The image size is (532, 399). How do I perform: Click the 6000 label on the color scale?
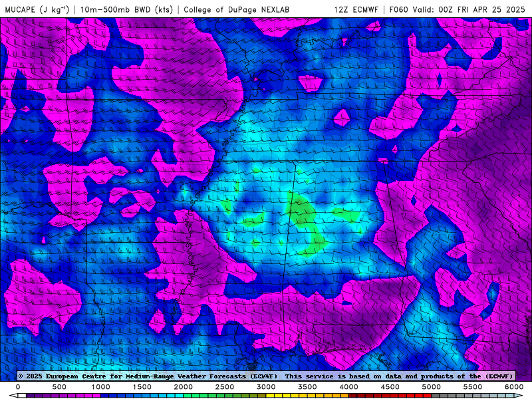tap(514, 387)
